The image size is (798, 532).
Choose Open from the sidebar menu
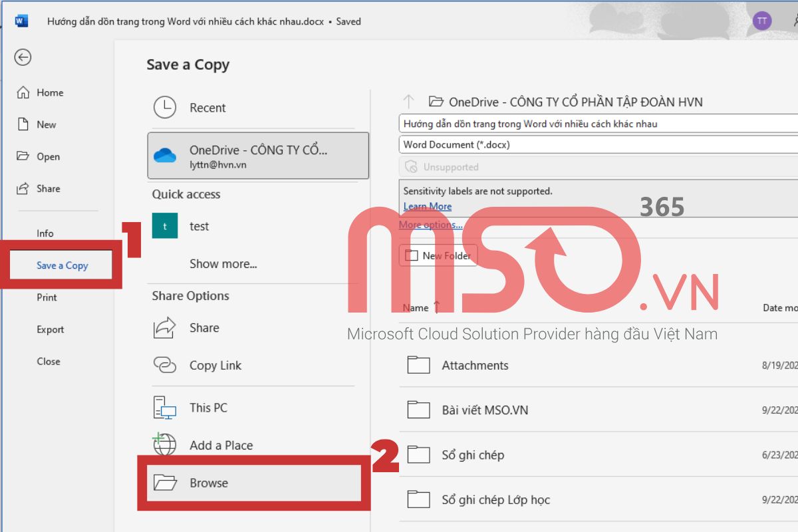(x=48, y=156)
